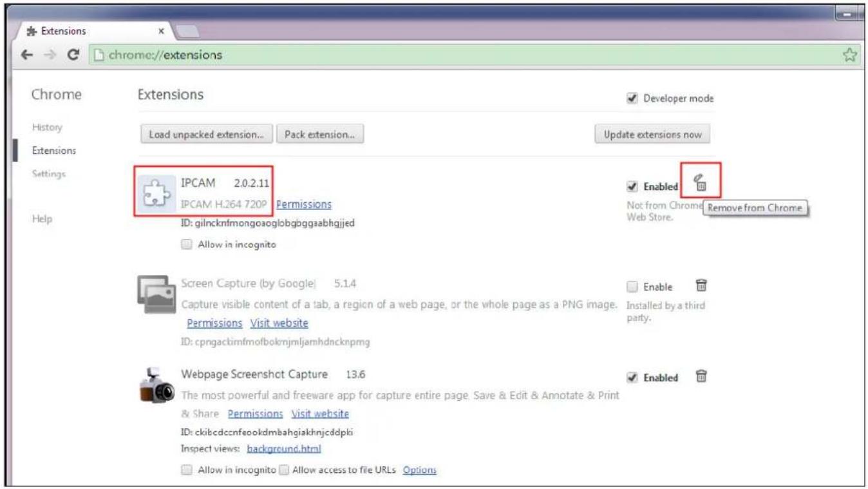Click Load unpacked extension button
Image resolution: width=868 pixels, height=489 pixels.
click(206, 135)
